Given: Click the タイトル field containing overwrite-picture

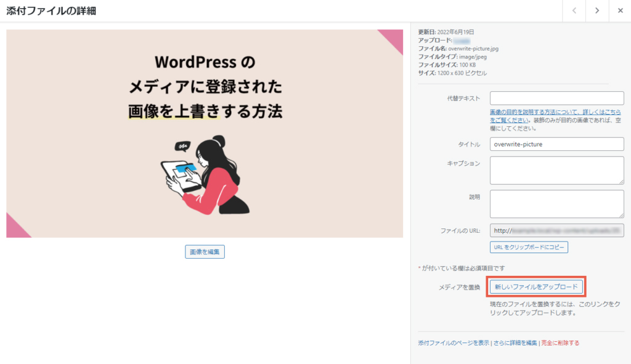Looking at the screenshot, I should click(x=556, y=144).
